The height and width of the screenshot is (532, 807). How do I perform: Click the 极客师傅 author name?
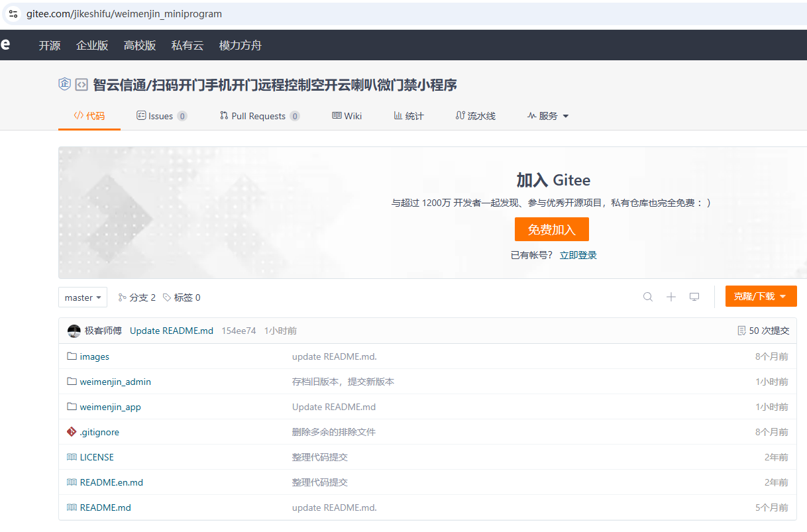point(103,331)
